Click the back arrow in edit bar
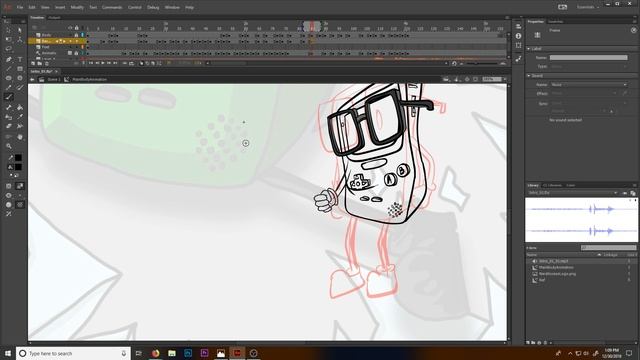Screen dimensions: 640x360 pyautogui.click(x=32, y=79)
